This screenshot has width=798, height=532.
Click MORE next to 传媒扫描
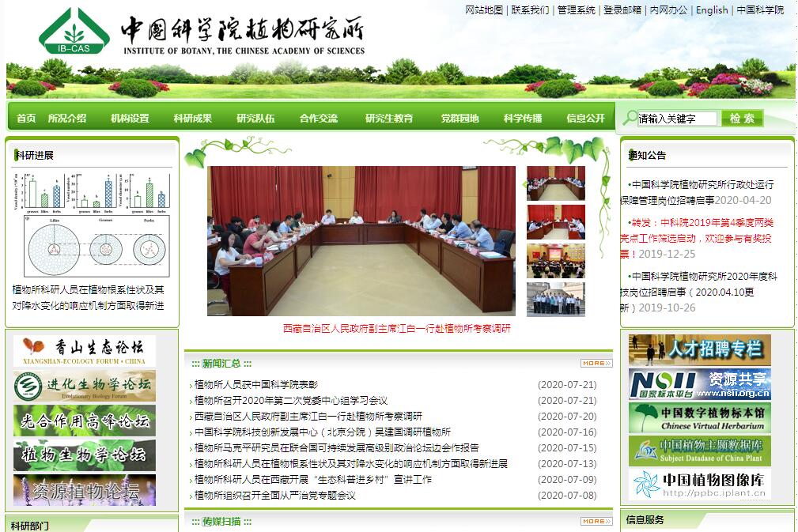(596, 522)
